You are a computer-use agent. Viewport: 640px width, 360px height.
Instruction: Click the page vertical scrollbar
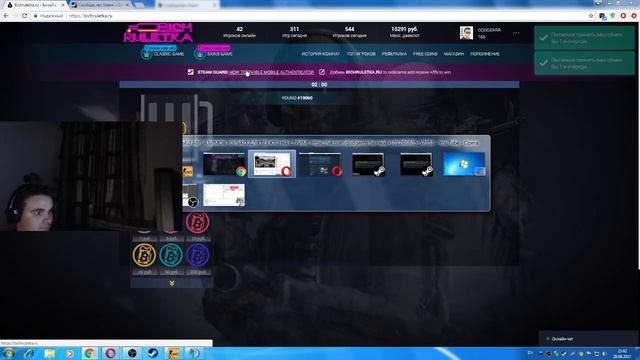point(638,146)
